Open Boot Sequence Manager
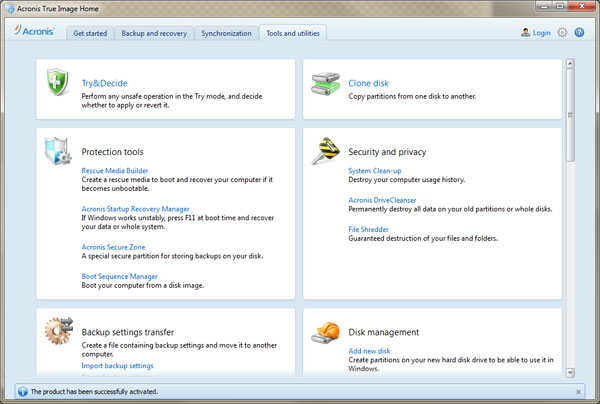This screenshot has width=600, height=404. click(x=119, y=276)
